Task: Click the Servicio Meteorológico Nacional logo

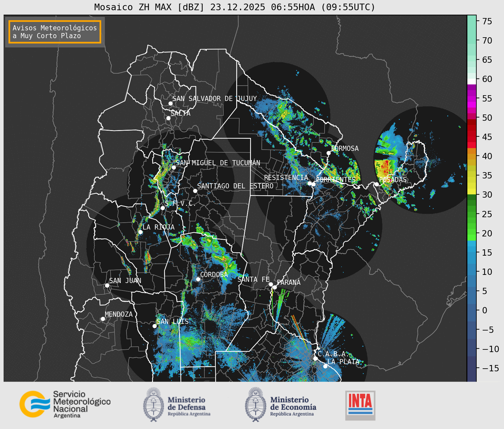Action: tap(65, 404)
